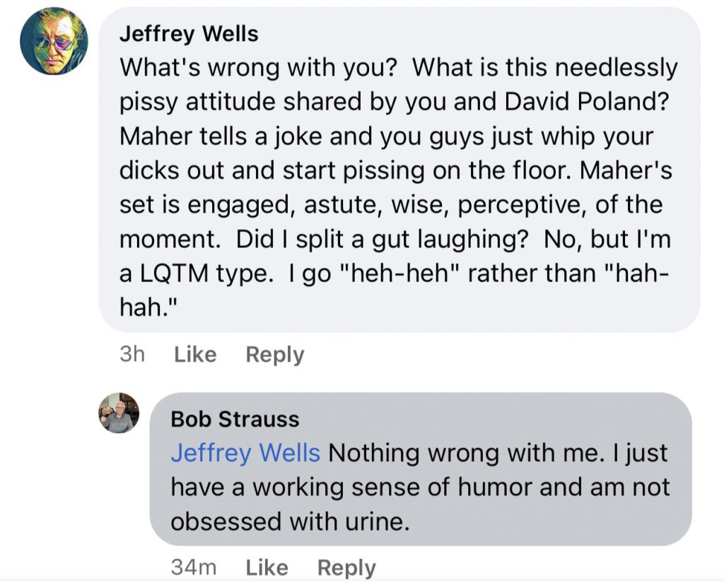Click the phrase "obsessed with urine"
The width and height of the screenshot is (724, 588).
(288, 522)
